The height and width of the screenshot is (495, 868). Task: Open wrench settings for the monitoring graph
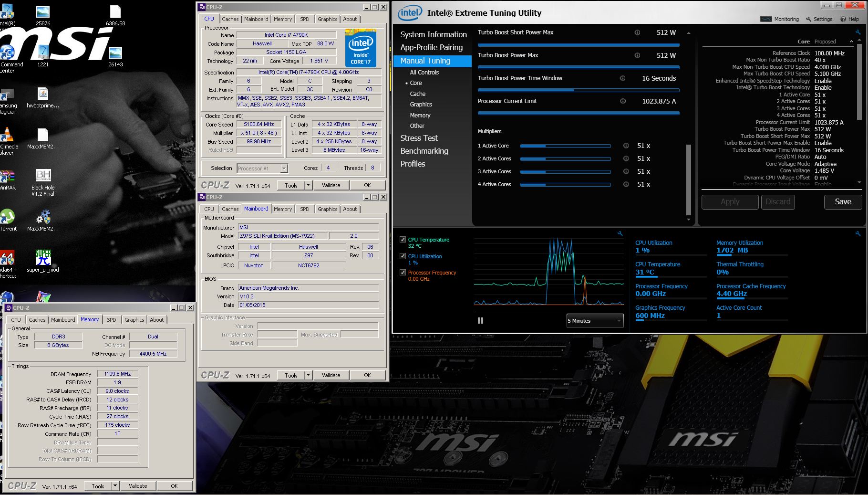click(x=620, y=234)
